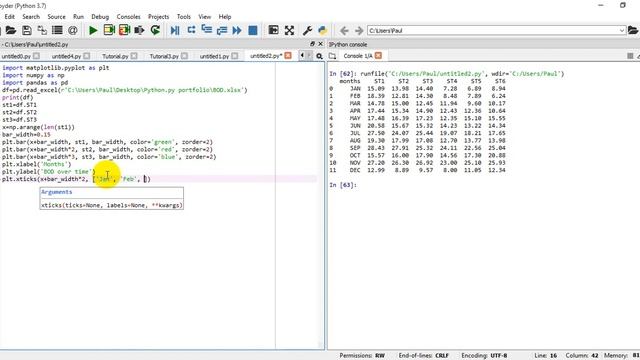This screenshot has height=360, width=640.
Task: Close the untitled0.py tab
Action: pos(36,56)
